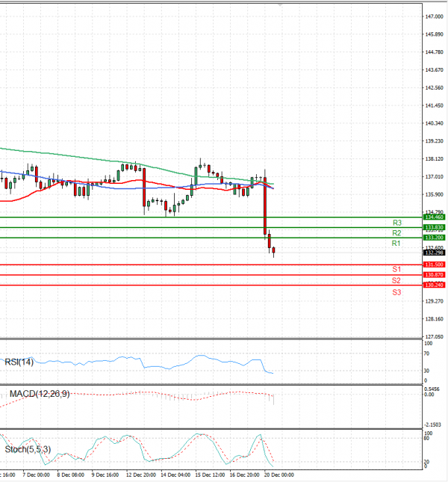This screenshot has width=448, height=482.
Task: Click the 129.270 price axis value
Action: pos(434,301)
